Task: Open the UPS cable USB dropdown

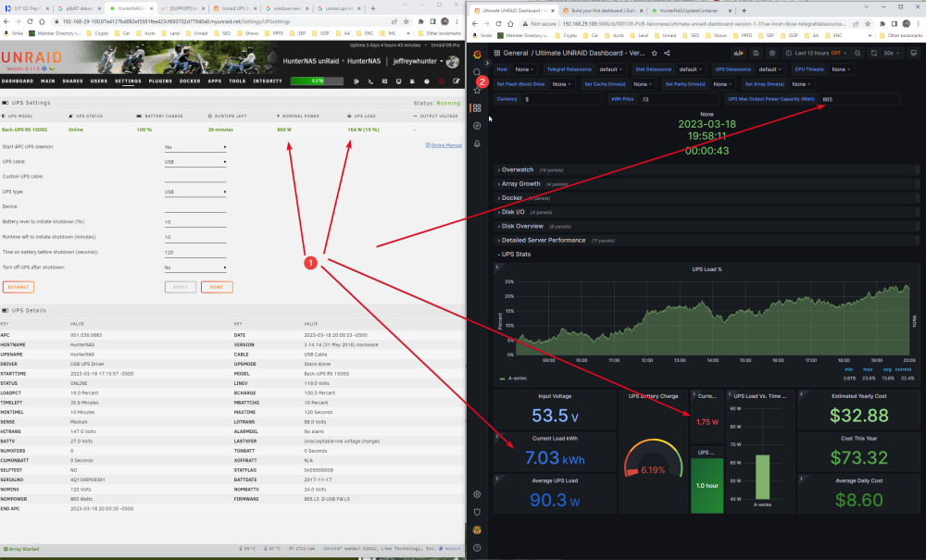Action: pos(194,162)
